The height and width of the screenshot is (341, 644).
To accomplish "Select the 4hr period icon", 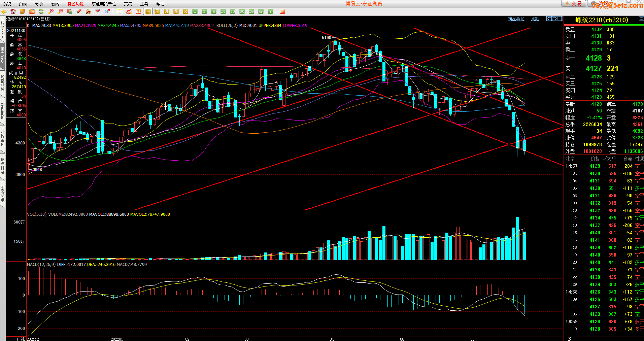I will 261,11.
